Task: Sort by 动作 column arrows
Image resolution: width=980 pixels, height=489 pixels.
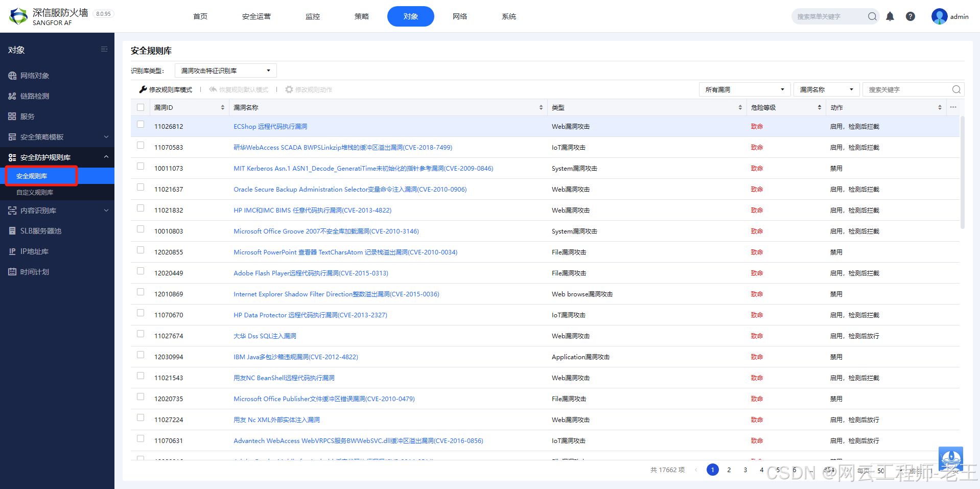Action: point(939,107)
